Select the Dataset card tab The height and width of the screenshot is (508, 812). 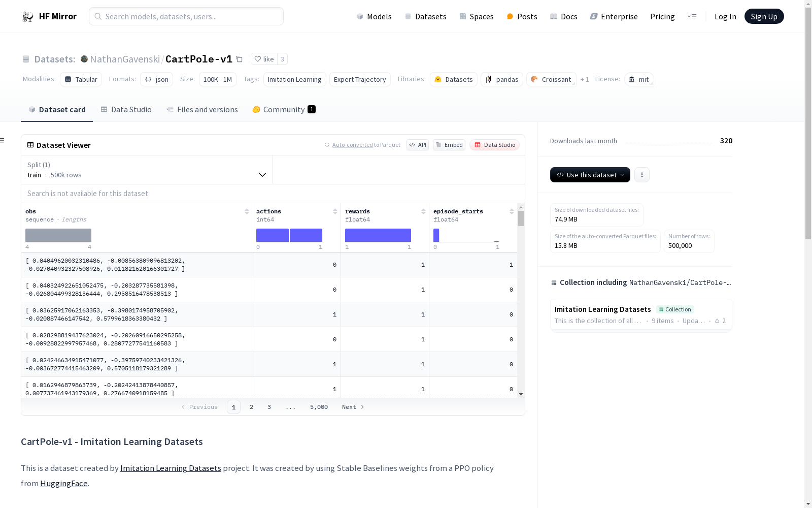click(57, 110)
